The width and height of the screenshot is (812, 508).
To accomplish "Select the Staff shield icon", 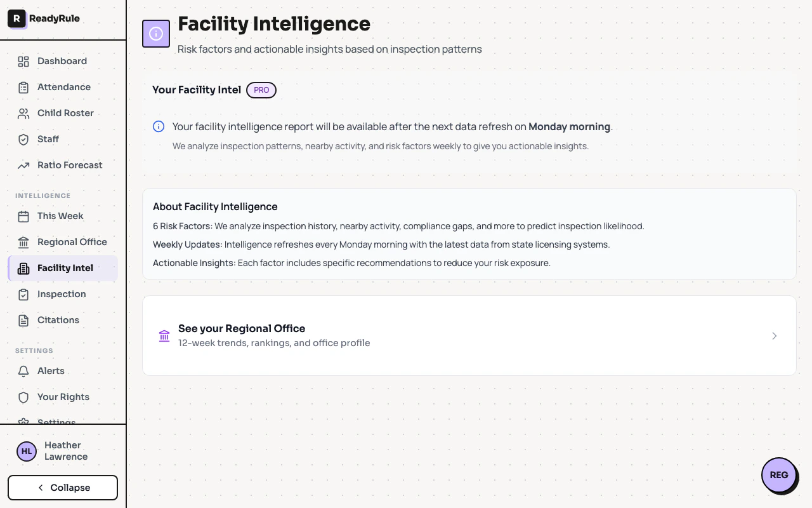I will point(23,139).
